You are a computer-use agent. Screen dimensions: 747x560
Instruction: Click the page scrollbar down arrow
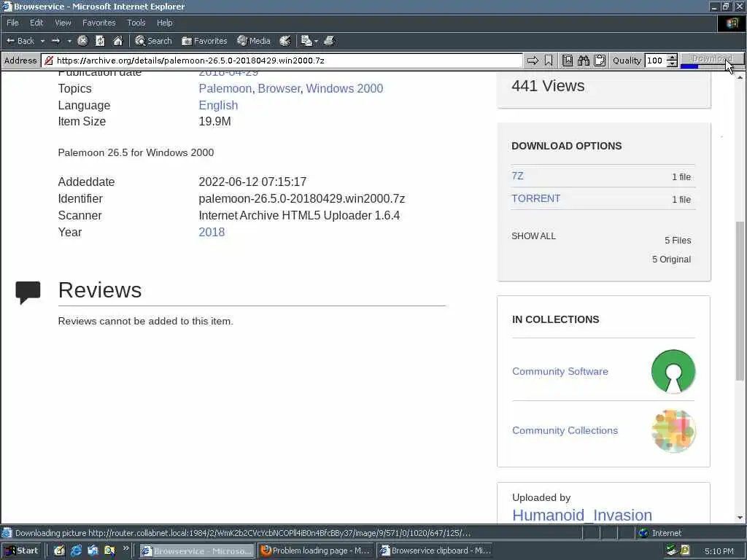[x=740, y=517]
